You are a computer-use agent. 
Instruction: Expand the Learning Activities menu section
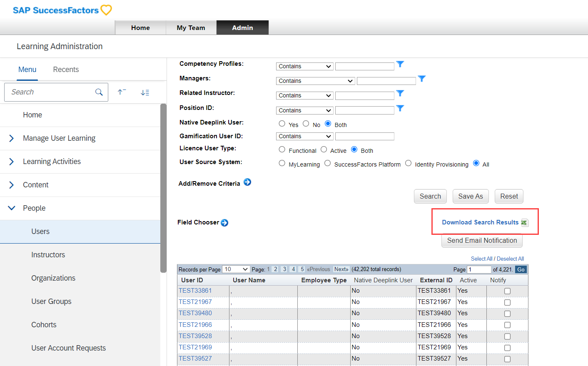click(12, 162)
